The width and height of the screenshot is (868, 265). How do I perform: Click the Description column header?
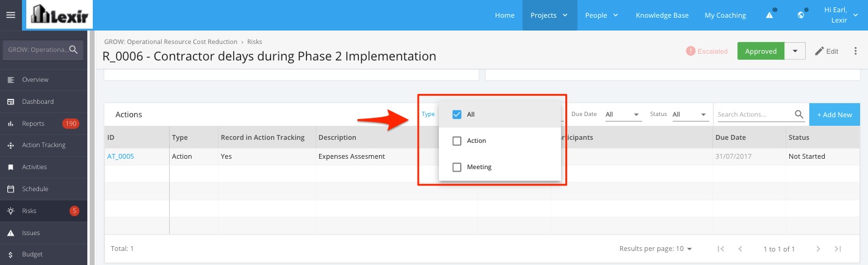[x=337, y=137]
